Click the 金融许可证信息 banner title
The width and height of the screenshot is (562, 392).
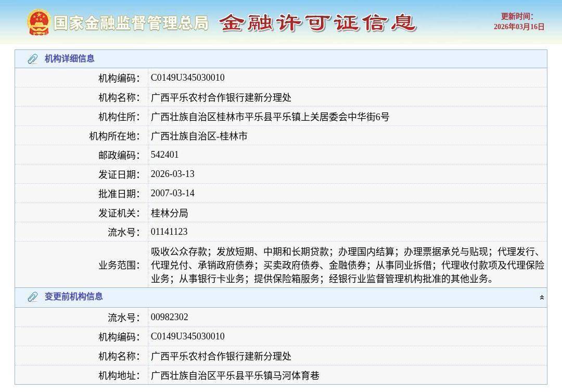pyautogui.click(x=317, y=23)
